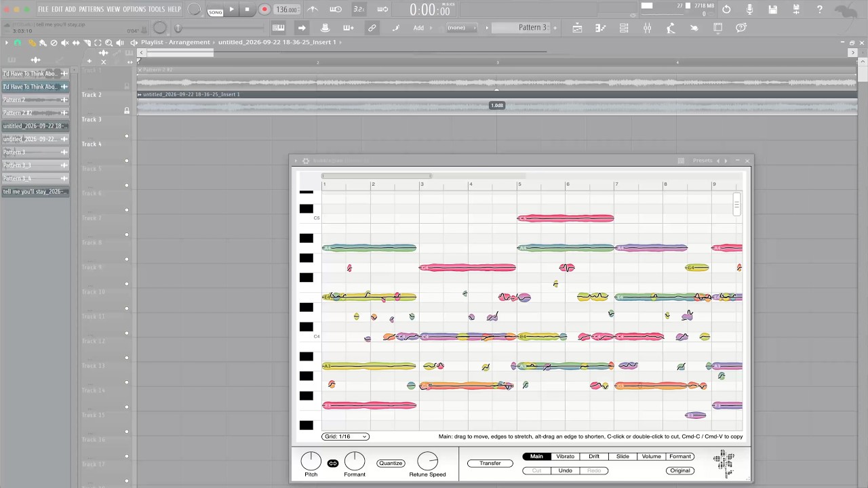Open the (none) pattern group dropdown

pyautogui.click(x=461, y=28)
